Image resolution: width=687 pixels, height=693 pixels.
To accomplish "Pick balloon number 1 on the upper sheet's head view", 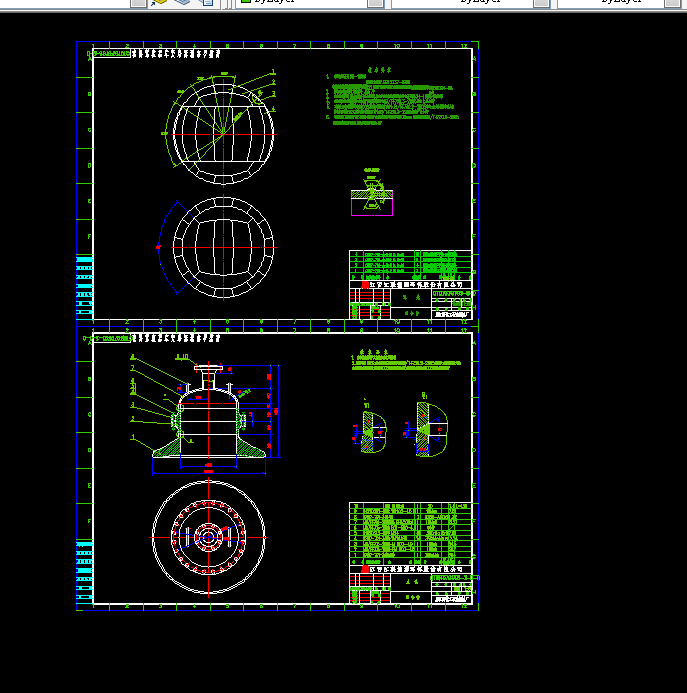I will [x=273, y=72].
